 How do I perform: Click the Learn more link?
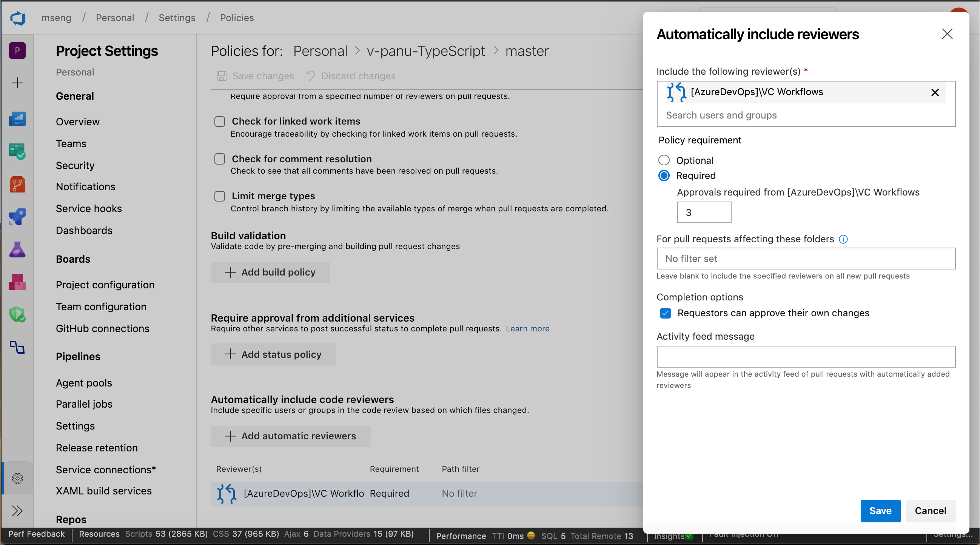(x=529, y=328)
